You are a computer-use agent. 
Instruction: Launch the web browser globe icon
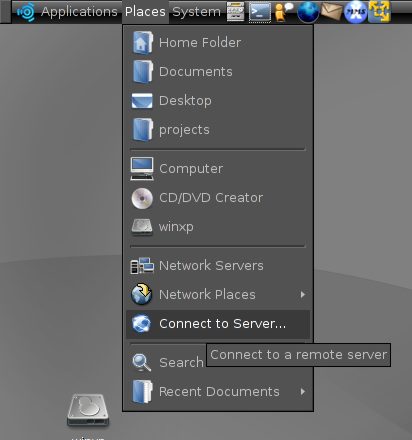click(307, 12)
